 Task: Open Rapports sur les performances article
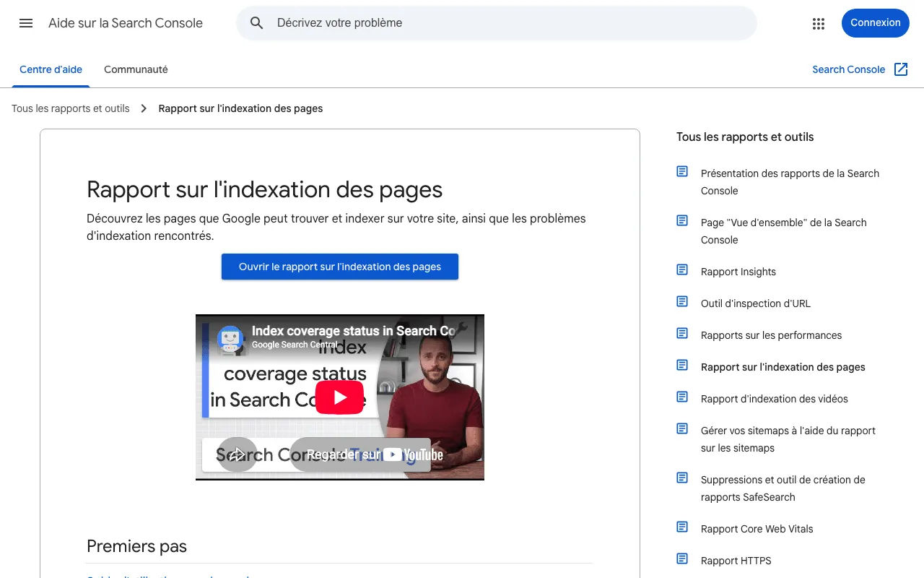tap(771, 335)
